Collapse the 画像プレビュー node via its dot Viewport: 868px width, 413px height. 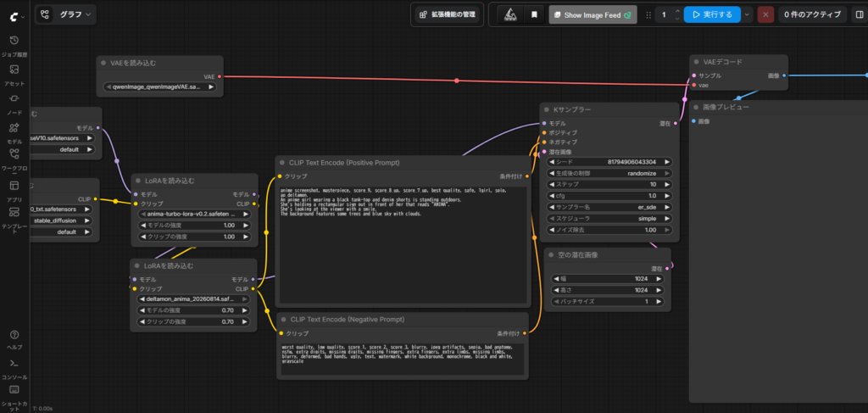pos(696,107)
